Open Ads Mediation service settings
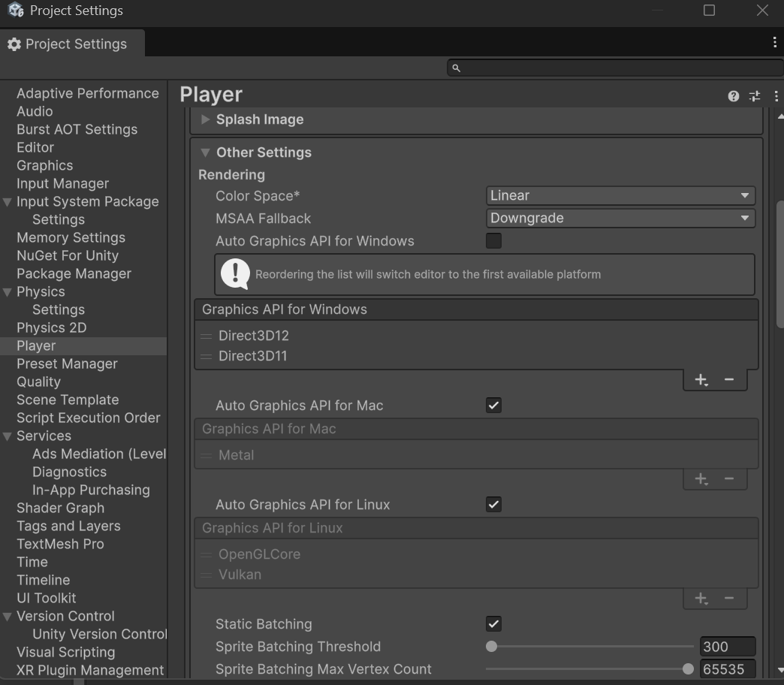Image resolution: width=784 pixels, height=685 pixels. (99, 454)
